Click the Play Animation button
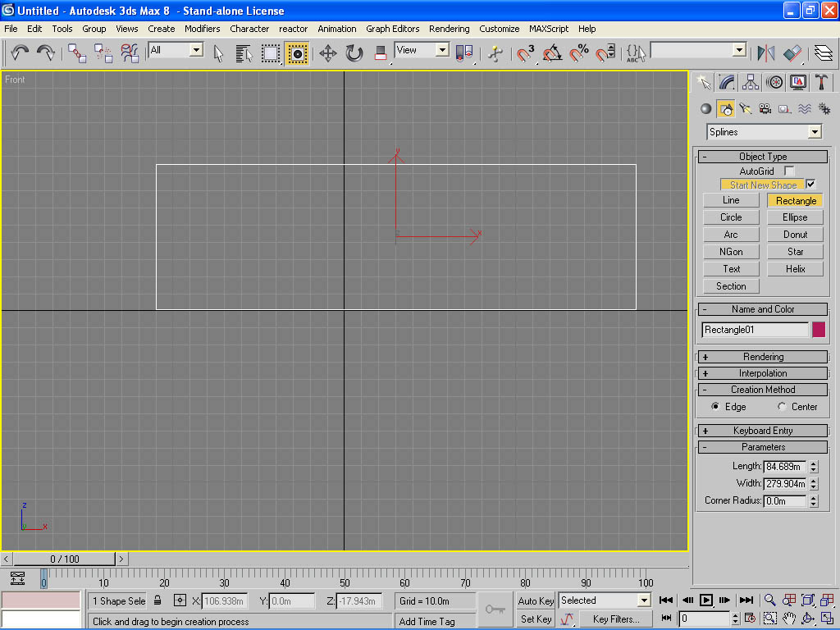 706,600
